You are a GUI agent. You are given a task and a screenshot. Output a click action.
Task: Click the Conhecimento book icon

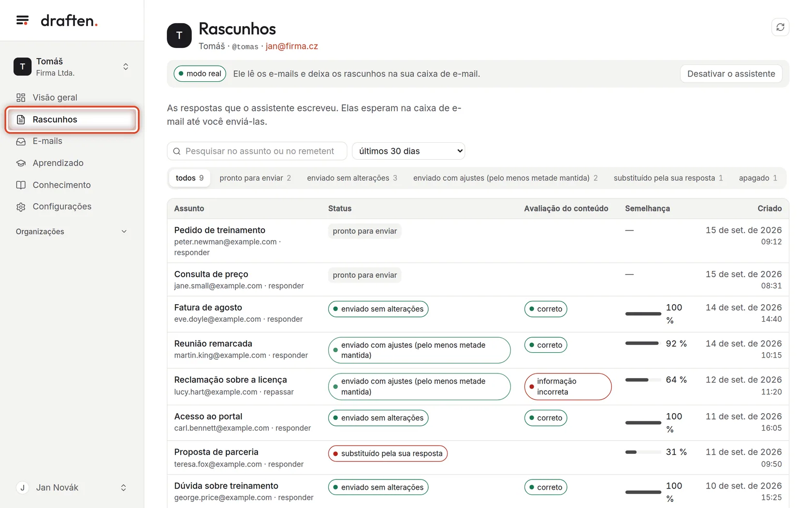click(x=21, y=185)
